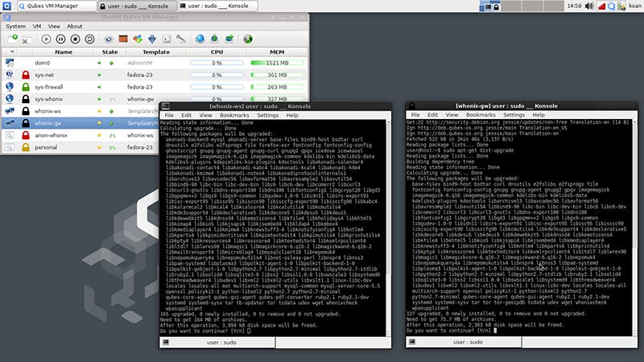Shut down the selected VM via stop icon
Viewport: 644px width, 362px height.
pyautogui.click(x=75, y=39)
